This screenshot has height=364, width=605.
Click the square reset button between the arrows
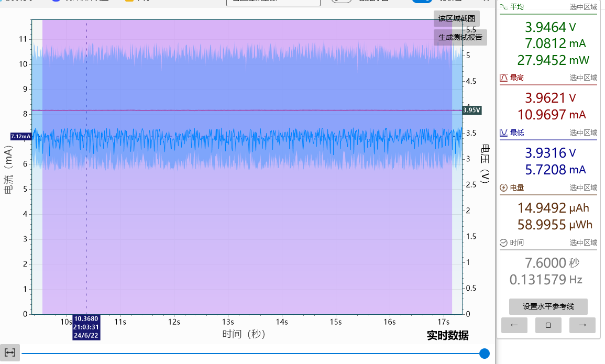[x=548, y=325]
